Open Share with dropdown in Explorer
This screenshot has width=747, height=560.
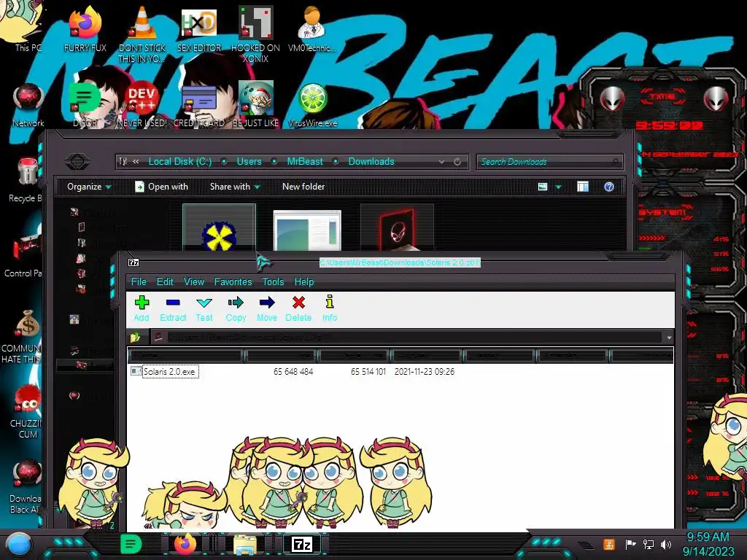point(235,187)
